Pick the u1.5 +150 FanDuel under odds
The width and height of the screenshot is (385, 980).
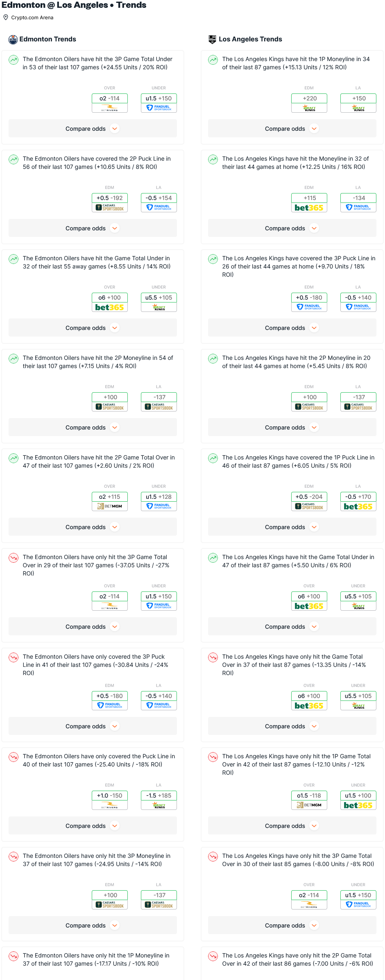[159, 103]
